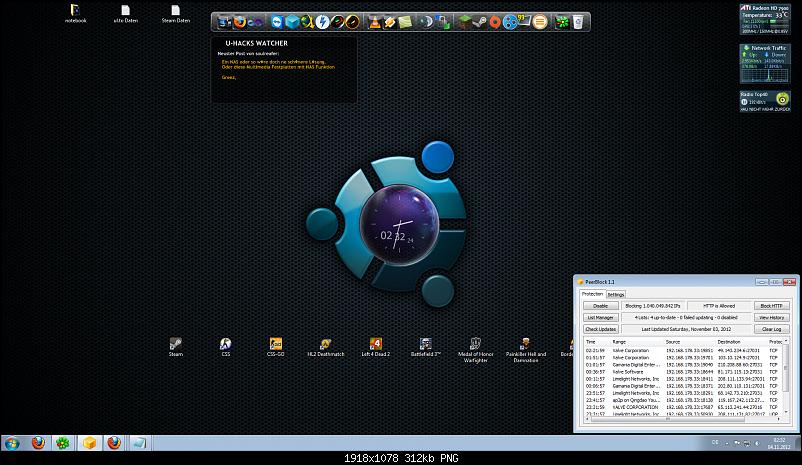Click Disable button in PeerBlock
Viewport: 802px width, 465px height.
[600, 306]
